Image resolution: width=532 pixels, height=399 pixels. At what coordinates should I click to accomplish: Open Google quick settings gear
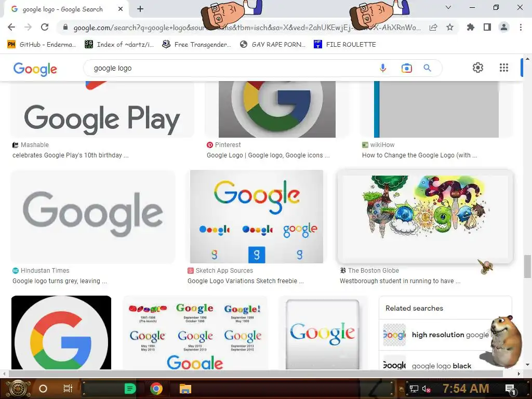point(478,68)
